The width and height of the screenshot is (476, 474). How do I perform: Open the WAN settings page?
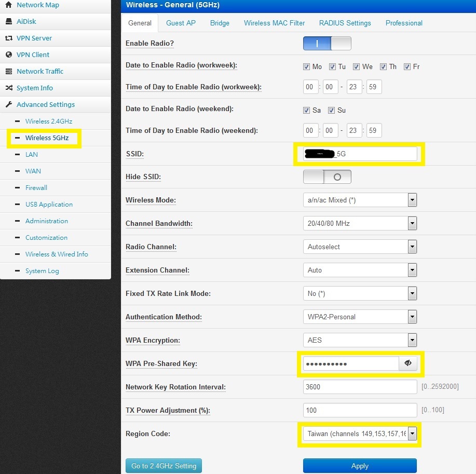point(33,171)
